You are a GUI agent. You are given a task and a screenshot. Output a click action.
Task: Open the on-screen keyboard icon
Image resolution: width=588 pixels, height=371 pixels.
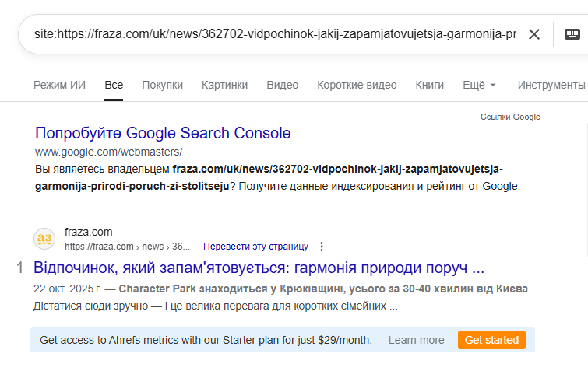pyautogui.click(x=572, y=34)
